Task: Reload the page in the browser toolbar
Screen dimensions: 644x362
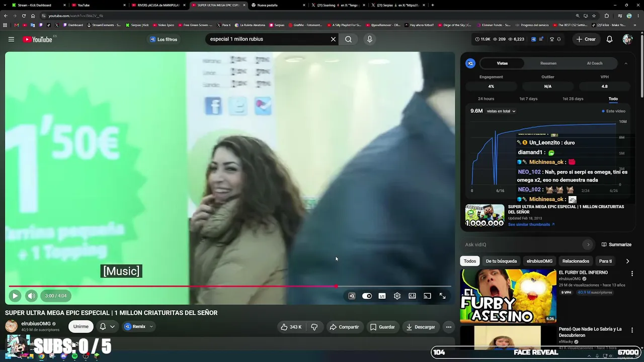Action: [25, 16]
